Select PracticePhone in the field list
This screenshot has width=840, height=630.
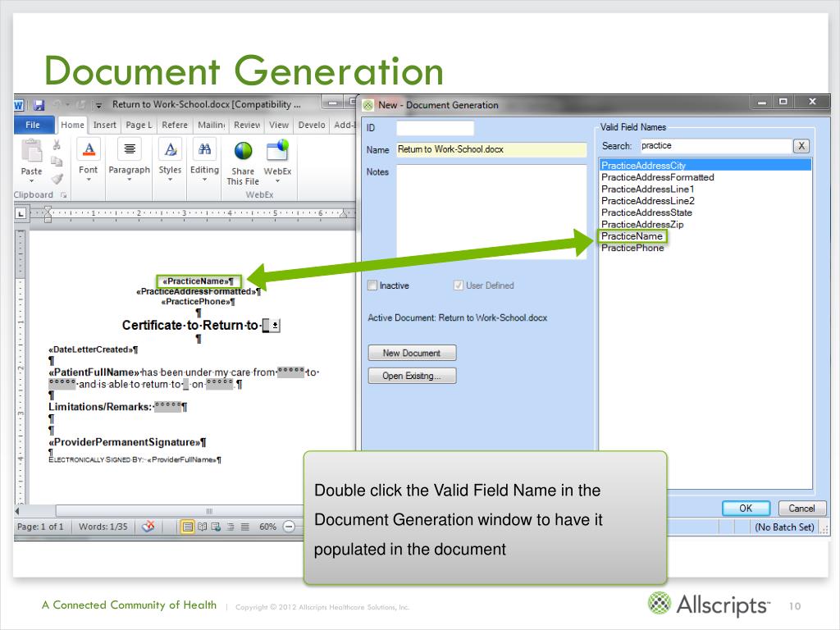[705, 248]
